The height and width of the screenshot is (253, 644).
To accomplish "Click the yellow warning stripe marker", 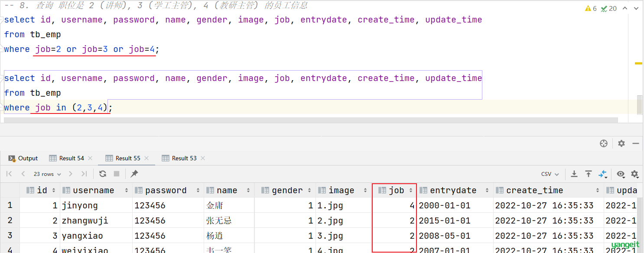I will pos(638,63).
